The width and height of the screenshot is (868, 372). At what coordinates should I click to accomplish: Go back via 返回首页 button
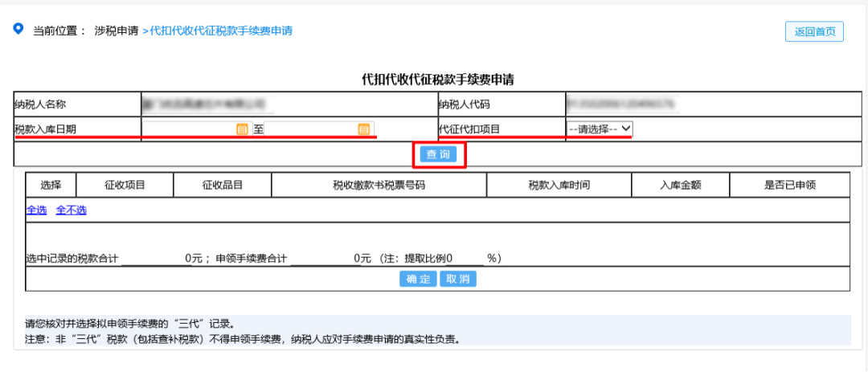tap(814, 31)
